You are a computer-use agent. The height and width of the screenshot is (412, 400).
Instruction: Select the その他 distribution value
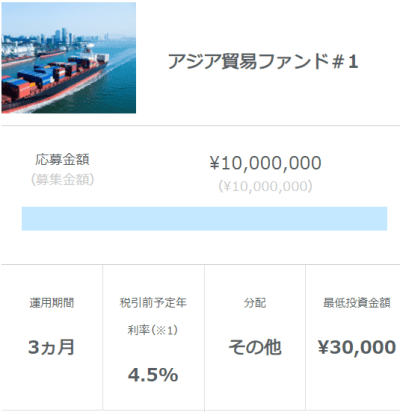tap(255, 347)
